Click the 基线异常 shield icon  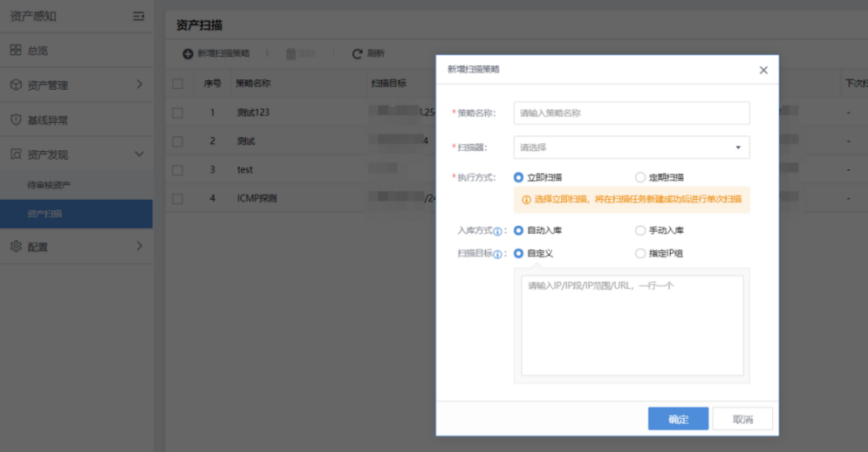click(16, 120)
